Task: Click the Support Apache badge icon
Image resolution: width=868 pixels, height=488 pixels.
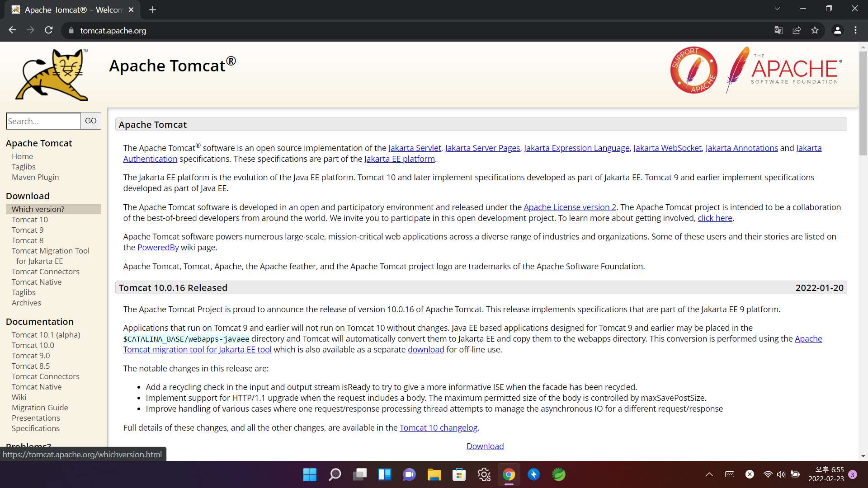Action: pyautogui.click(x=693, y=70)
